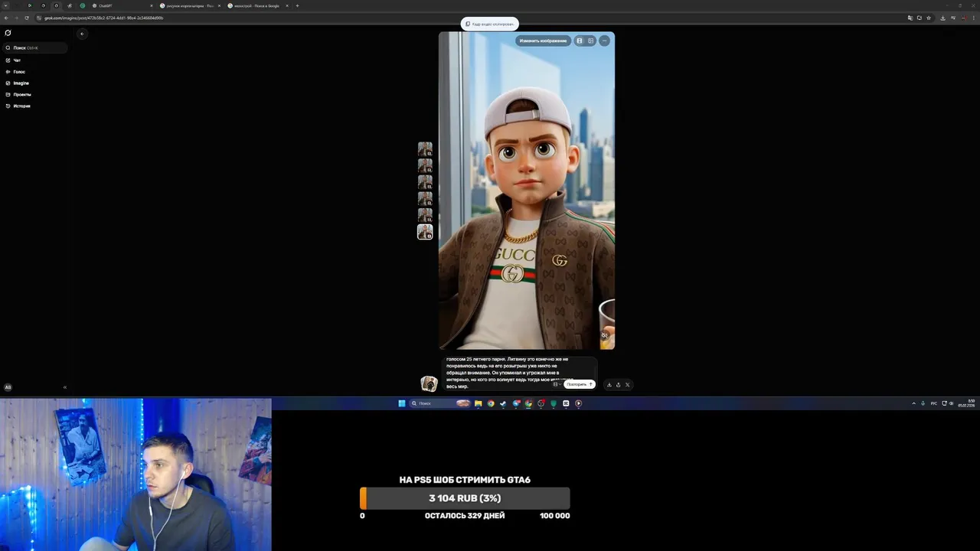Screen dimensions: 980x551
Task: Click the browser back arrow
Action: [x=6, y=18]
